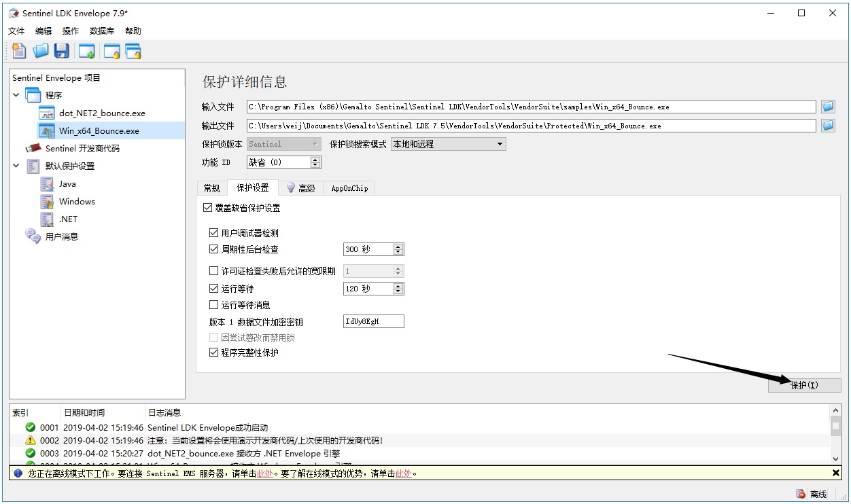Click the Protect Selected Program lock icon
The height and width of the screenshot is (504, 851).
(111, 51)
